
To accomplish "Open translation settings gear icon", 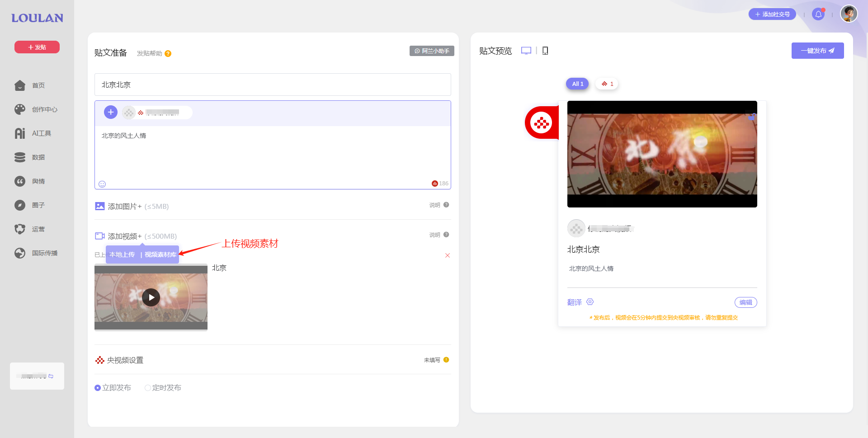I will coord(590,302).
